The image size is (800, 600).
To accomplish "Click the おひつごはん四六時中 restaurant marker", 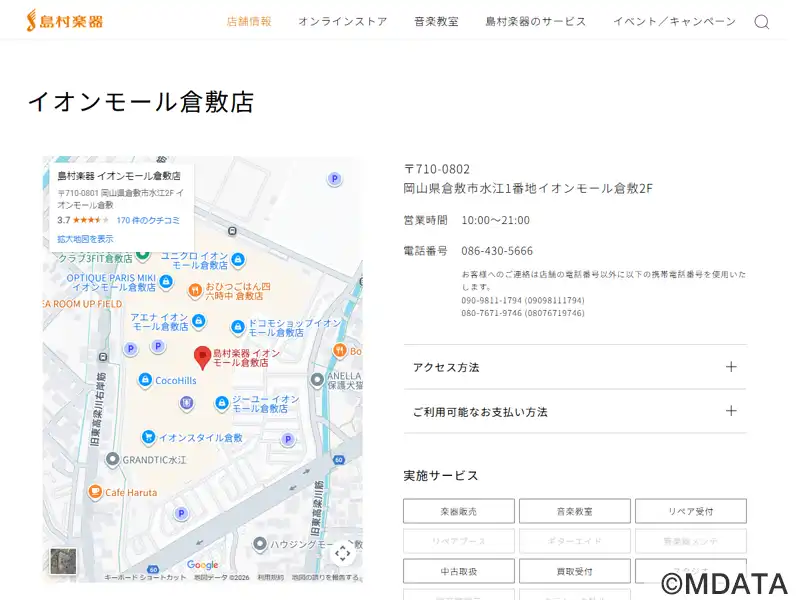I will [195, 290].
